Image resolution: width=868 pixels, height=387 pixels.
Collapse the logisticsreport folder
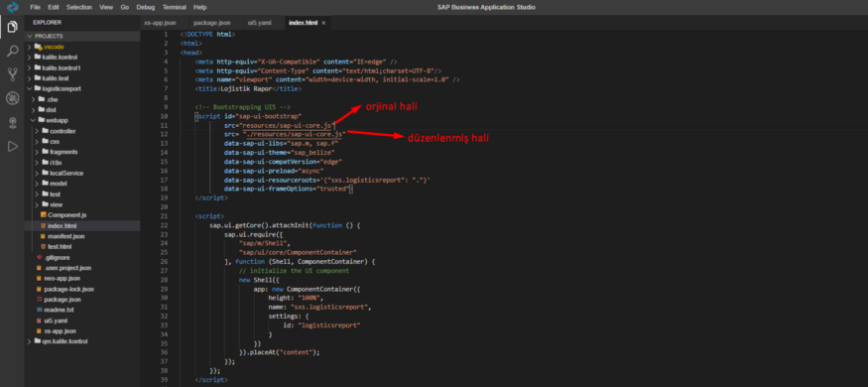(30, 88)
